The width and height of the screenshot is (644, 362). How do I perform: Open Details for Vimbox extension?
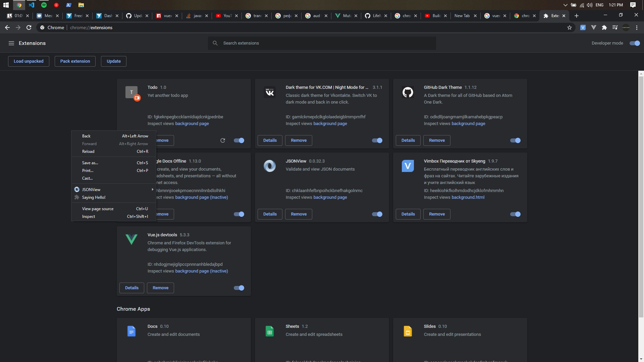point(408,214)
